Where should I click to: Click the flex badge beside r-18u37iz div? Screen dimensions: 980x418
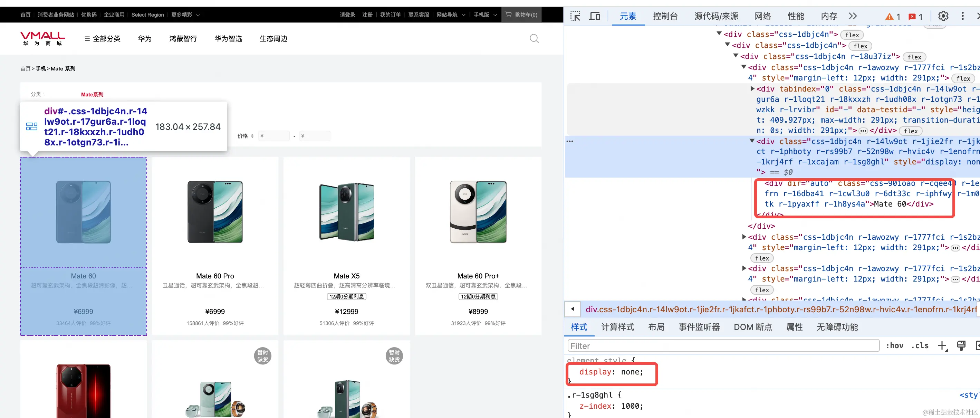[914, 57]
